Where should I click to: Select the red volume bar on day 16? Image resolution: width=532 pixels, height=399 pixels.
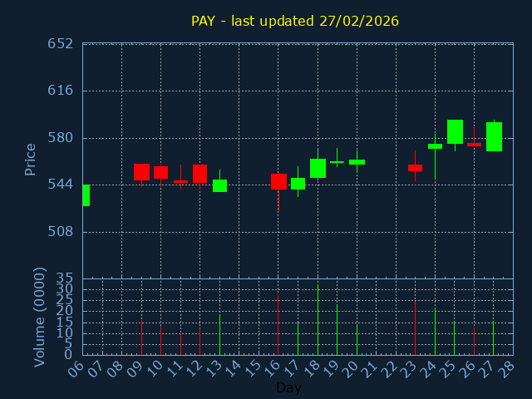coord(278,324)
